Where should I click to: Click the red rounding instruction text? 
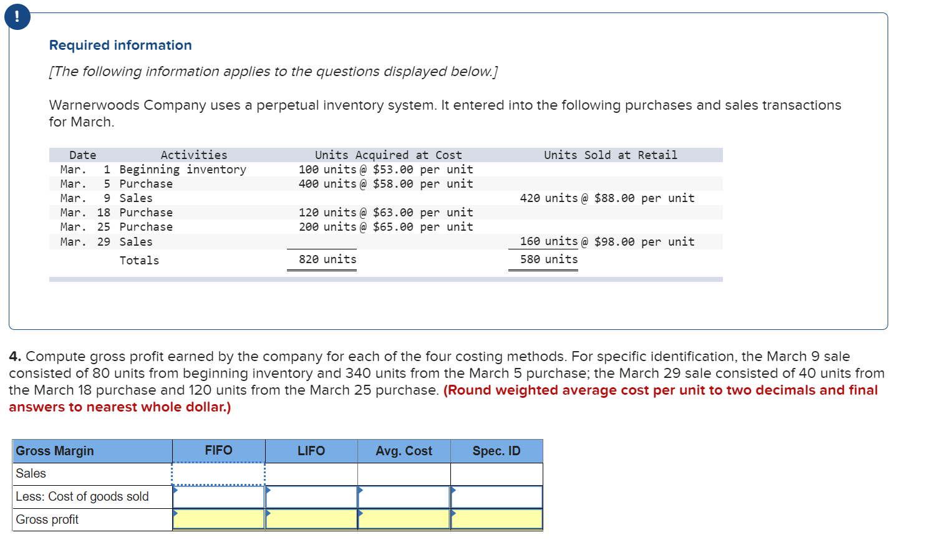coord(443,398)
